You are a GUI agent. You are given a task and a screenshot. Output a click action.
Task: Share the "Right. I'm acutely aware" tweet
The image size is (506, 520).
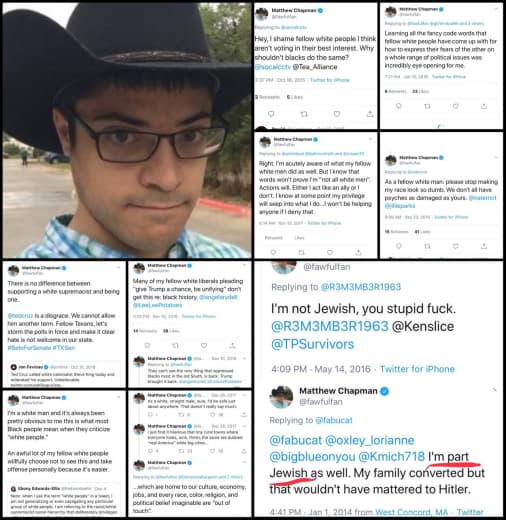(x=358, y=252)
